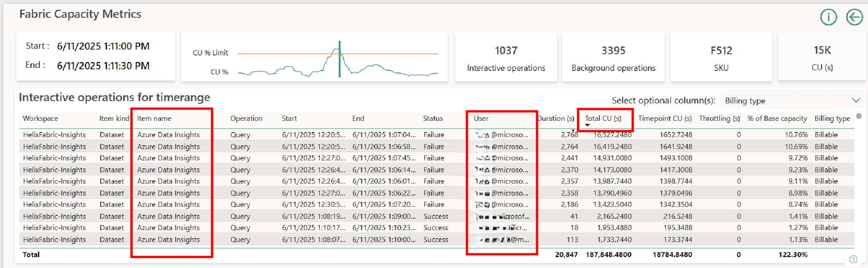868x268 pixels.
Task: Open the help question mark icon
Action: [x=853, y=259]
